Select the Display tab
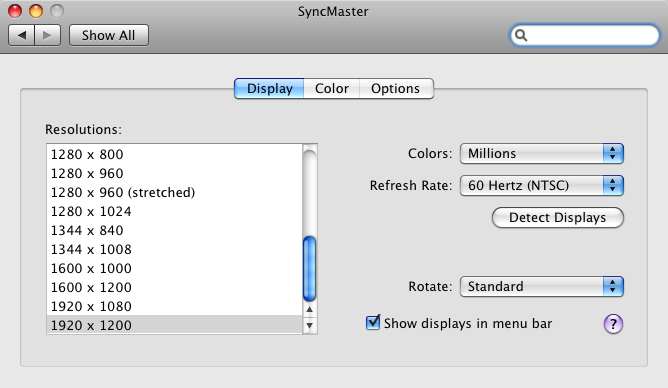668x388 pixels. (x=269, y=88)
